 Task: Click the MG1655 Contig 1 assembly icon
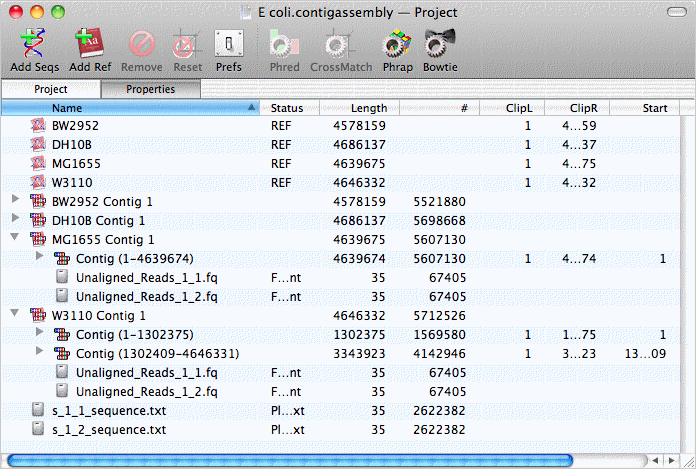tap(38, 240)
